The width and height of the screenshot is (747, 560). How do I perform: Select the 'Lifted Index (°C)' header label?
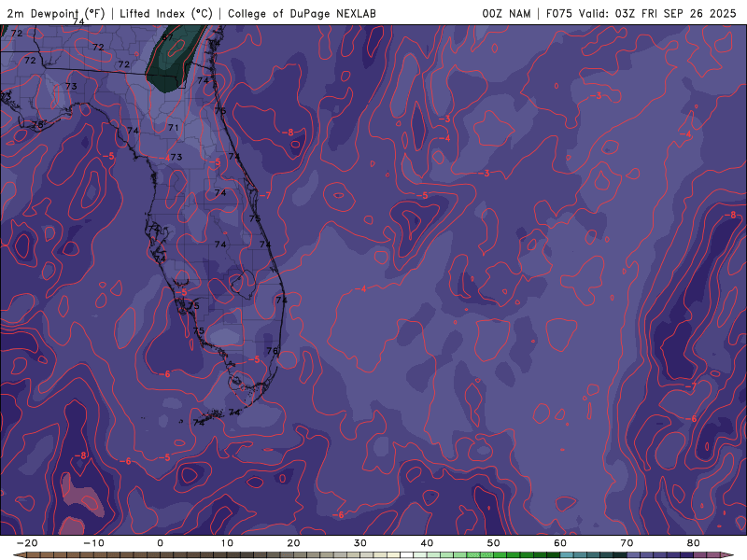[x=169, y=13]
